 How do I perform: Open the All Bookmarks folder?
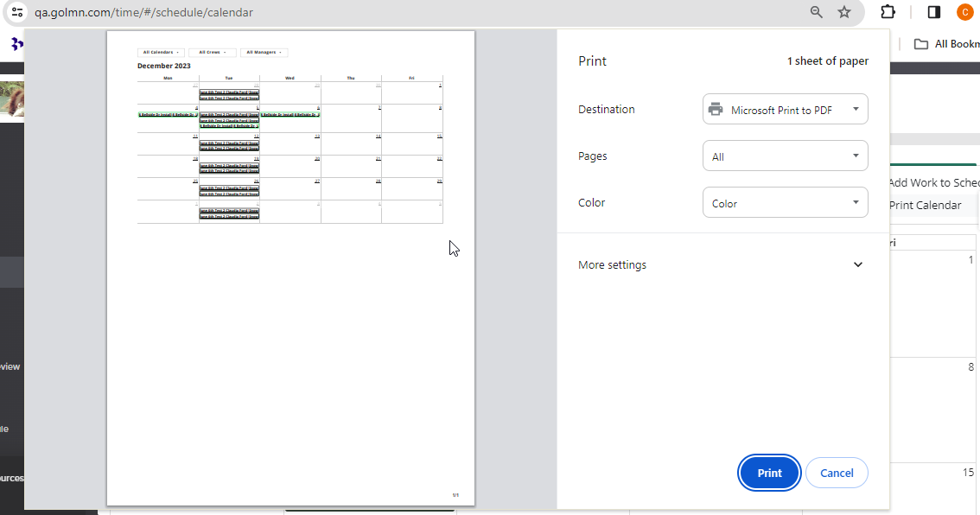[x=946, y=44]
